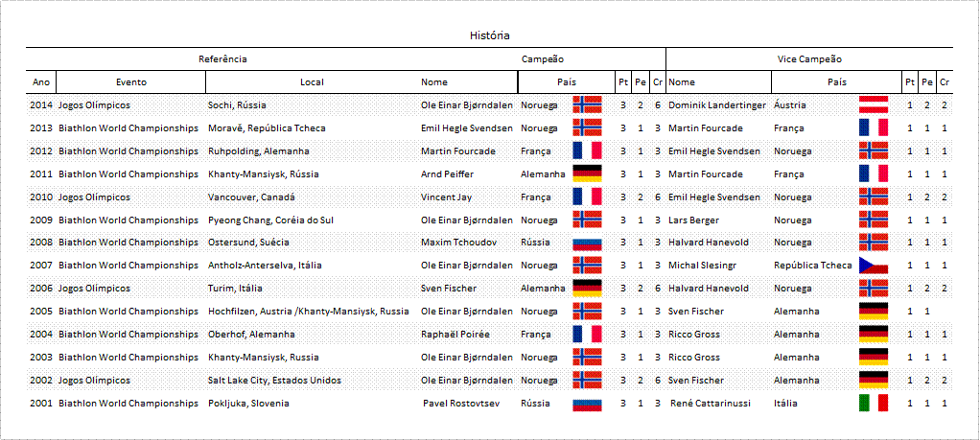The width and height of the screenshot is (980, 440).
Task: Click Austria flag beside Dominik Landertinger
Action: 874,104
